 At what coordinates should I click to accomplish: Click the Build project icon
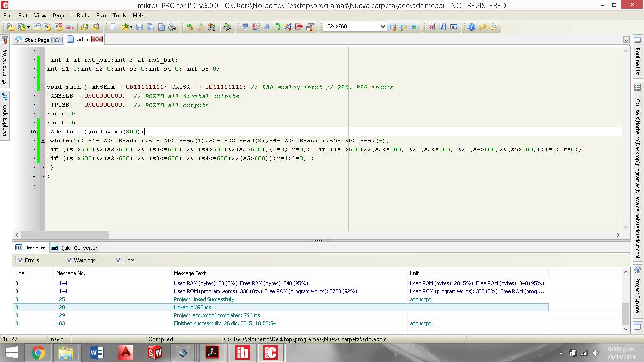(190, 27)
